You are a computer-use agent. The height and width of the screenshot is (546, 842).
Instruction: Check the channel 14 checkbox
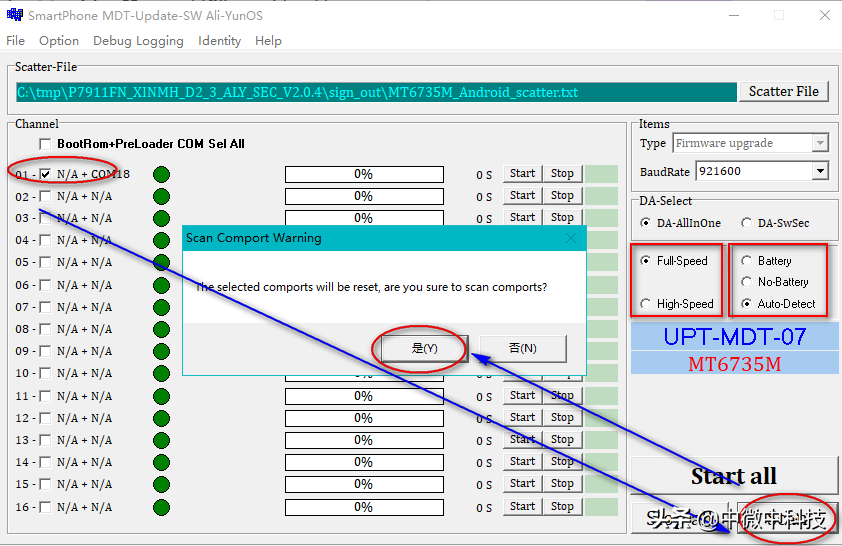pos(45,462)
